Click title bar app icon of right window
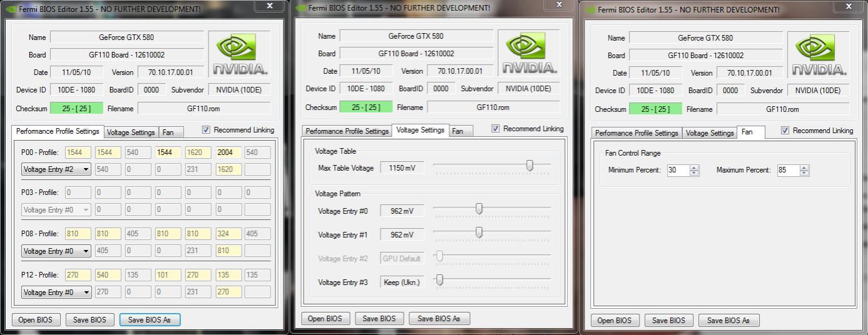The image size is (868, 335). point(590,9)
